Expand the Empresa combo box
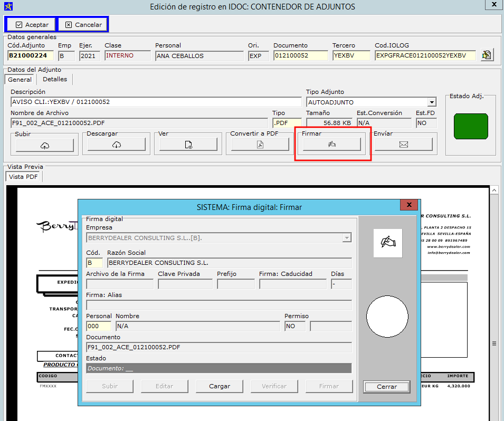 [x=347, y=238]
